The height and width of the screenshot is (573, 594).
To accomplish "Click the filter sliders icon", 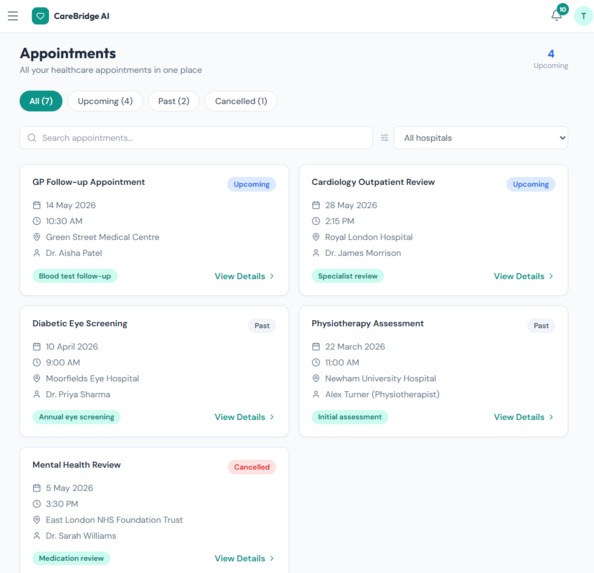I will point(384,138).
